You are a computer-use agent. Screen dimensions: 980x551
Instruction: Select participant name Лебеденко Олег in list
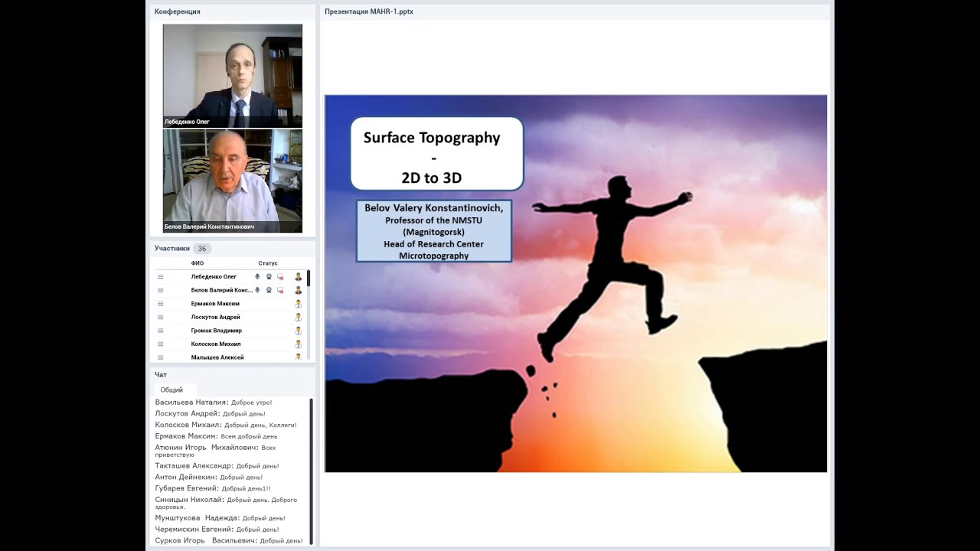(214, 277)
